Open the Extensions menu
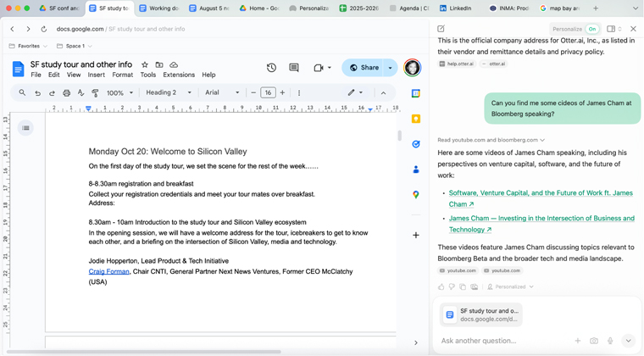This screenshot has height=356, width=644. pyautogui.click(x=179, y=75)
